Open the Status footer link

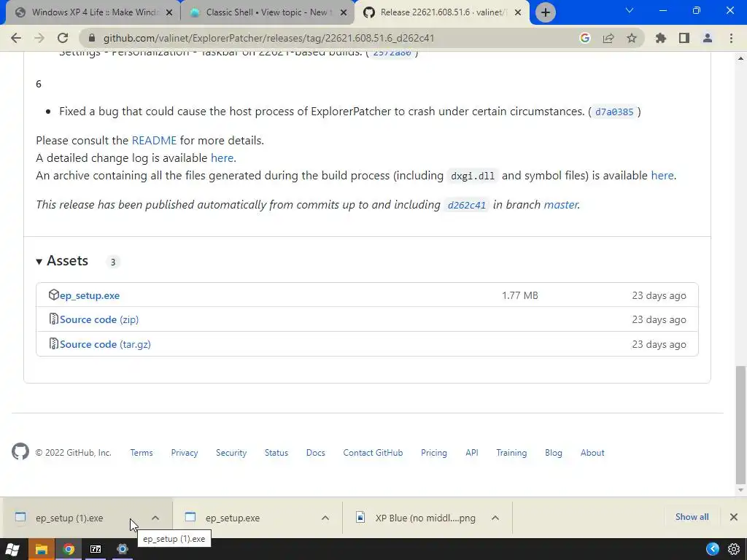tap(276, 453)
